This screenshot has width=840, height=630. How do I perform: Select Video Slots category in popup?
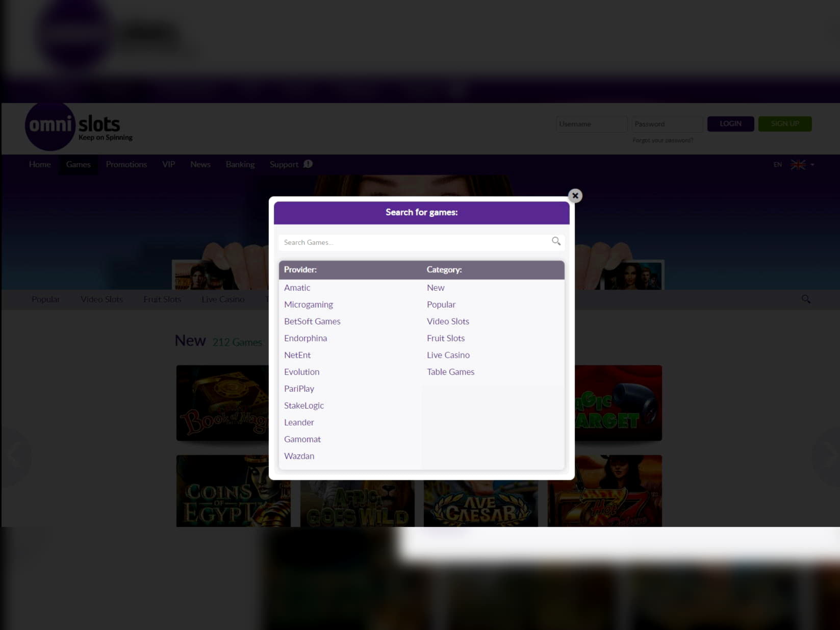448,321
